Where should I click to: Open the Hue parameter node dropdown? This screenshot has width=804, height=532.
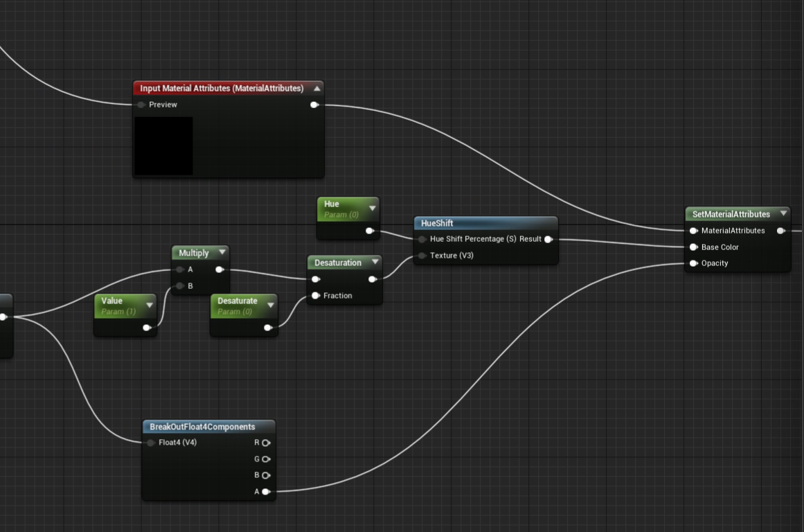click(373, 208)
